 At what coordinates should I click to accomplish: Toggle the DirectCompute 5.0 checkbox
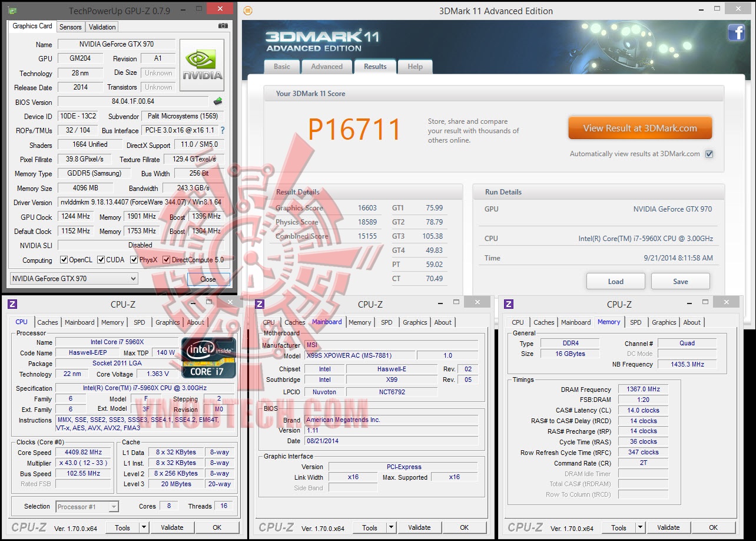(167, 260)
